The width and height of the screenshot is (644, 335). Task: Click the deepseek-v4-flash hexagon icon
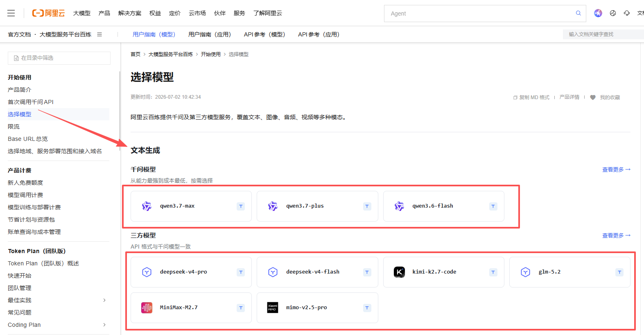[273, 272]
